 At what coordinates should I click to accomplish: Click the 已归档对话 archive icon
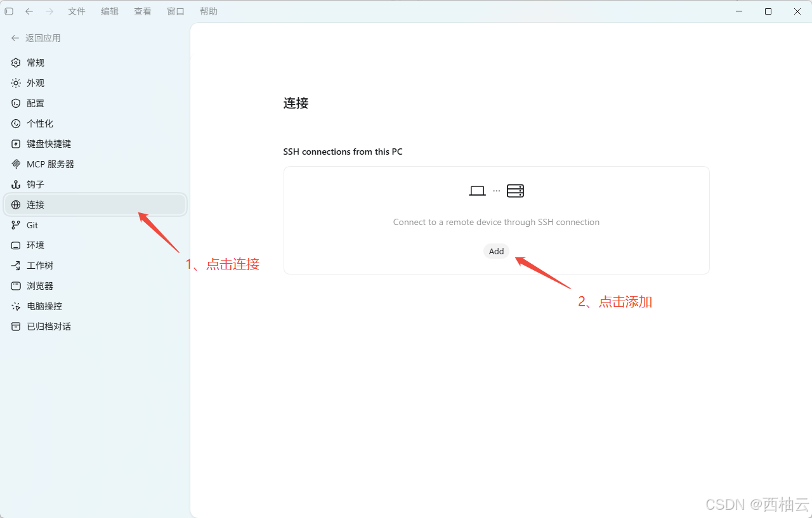coord(16,327)
